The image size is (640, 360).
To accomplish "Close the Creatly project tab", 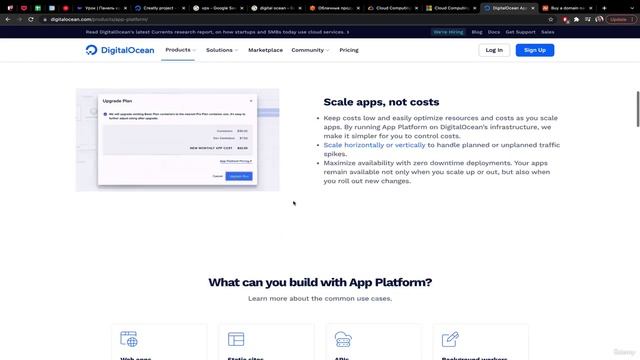I will point(183,8).
